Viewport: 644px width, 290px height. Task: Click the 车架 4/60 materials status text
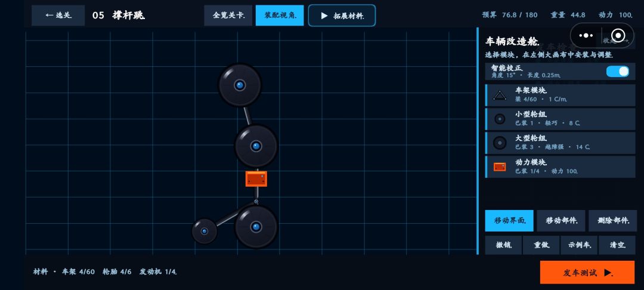pyautogui.click(x=78, y=272)
